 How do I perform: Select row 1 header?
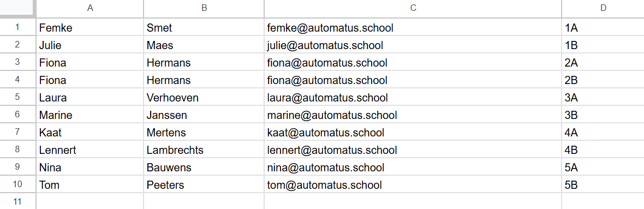point(17,27)
